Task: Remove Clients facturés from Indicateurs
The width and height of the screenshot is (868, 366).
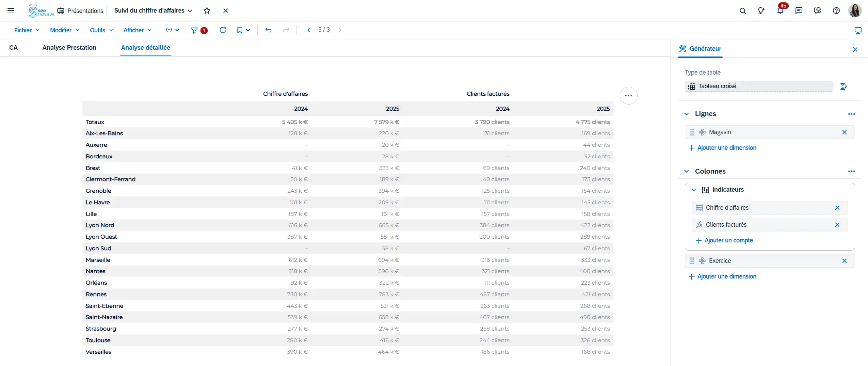Action: pos(837,225)
